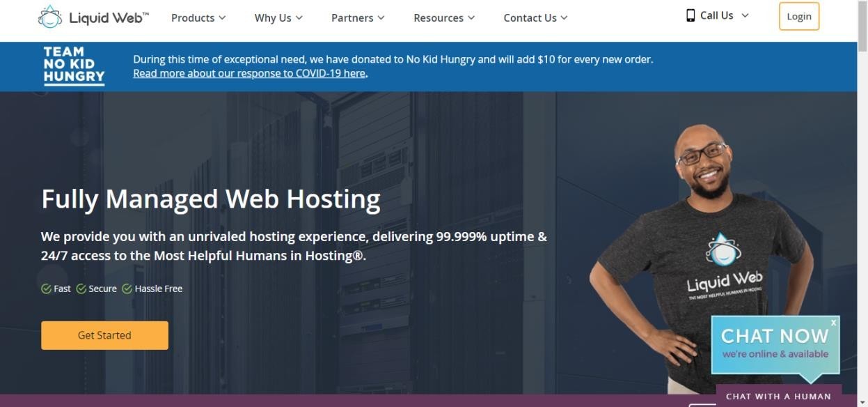Click the man in Liquid Web shirt image

(x=702, y=258)
